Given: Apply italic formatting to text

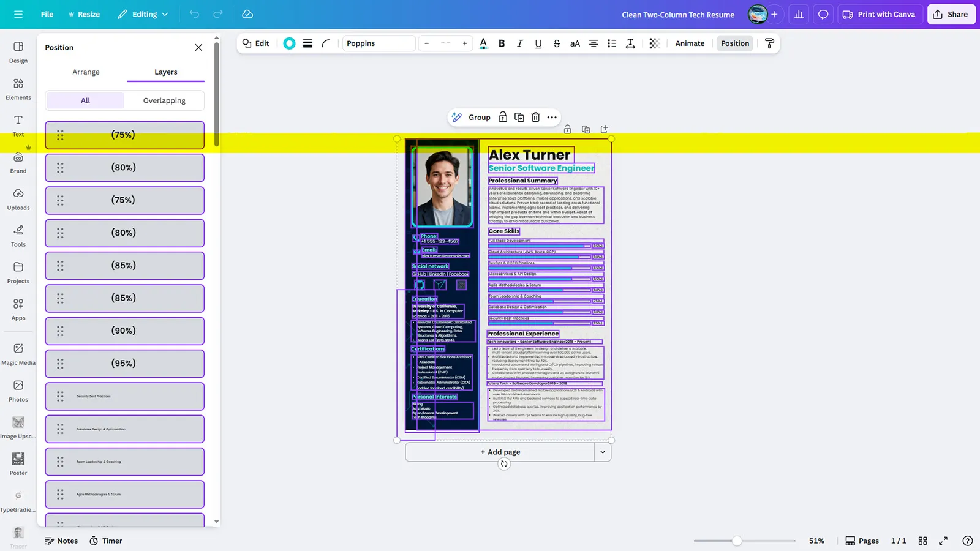Looking at the screenshot, I should pyautogui.click(x=520, y=43).
